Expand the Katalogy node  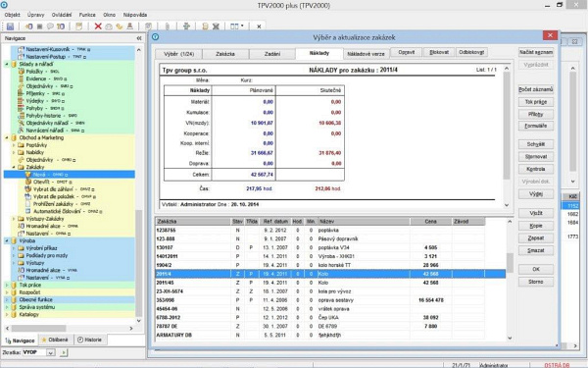[x=7, y=314]
